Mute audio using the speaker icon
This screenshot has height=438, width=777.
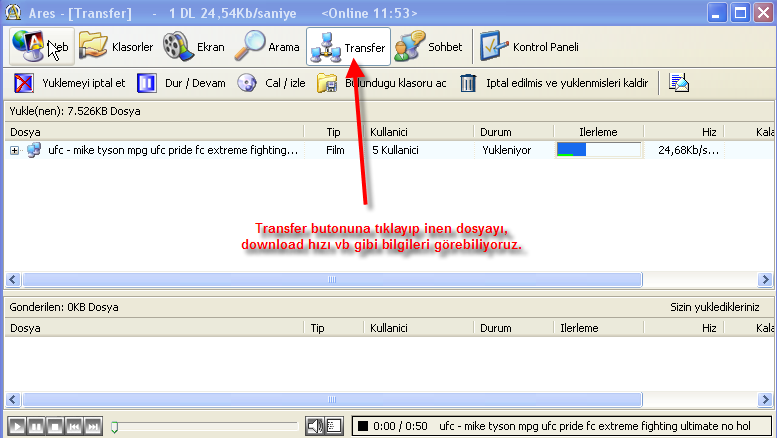pos(314,426)
